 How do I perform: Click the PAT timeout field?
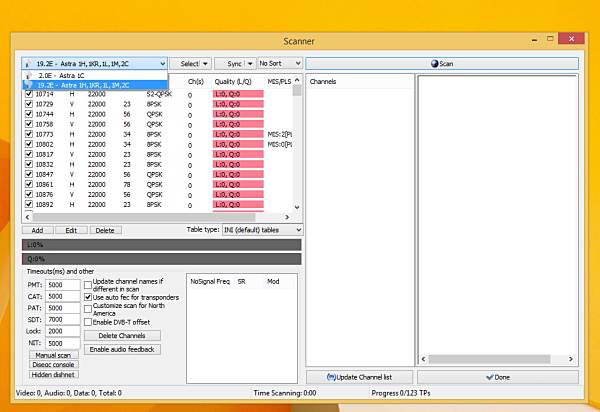63,308
